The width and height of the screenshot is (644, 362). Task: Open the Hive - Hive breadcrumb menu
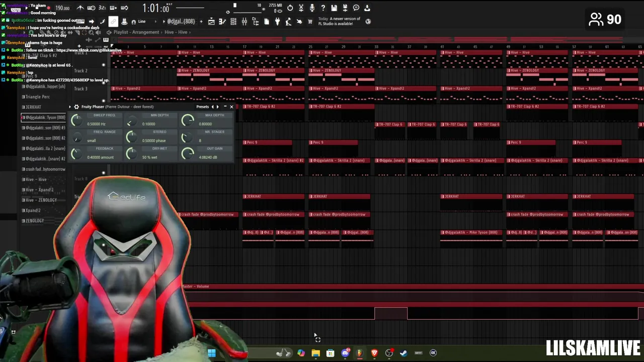[x=176, y=32]
